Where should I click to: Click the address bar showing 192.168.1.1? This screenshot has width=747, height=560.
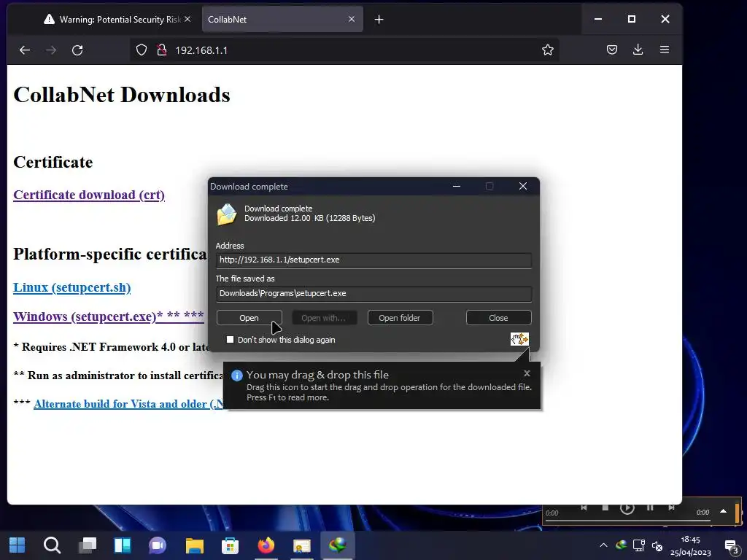coord(344,50)
